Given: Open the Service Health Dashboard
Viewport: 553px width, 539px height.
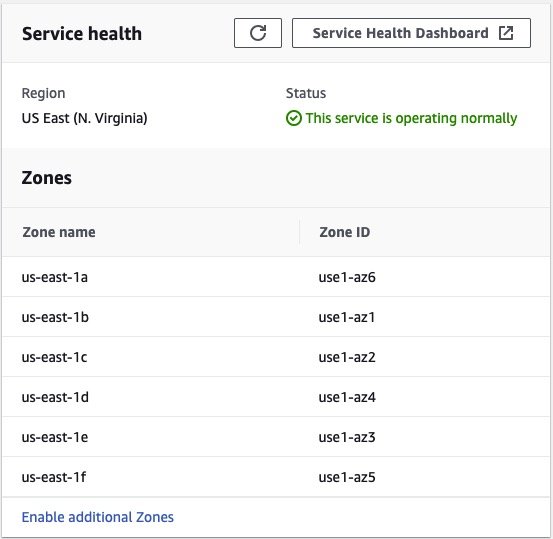Looking at the screenshot, I should (x=411, y=33).
